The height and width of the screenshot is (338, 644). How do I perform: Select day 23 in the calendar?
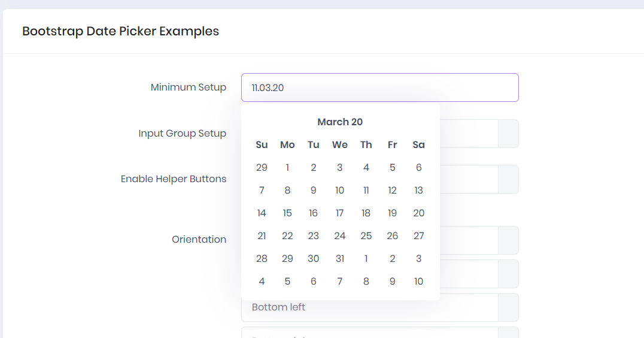tap(314, 236)
